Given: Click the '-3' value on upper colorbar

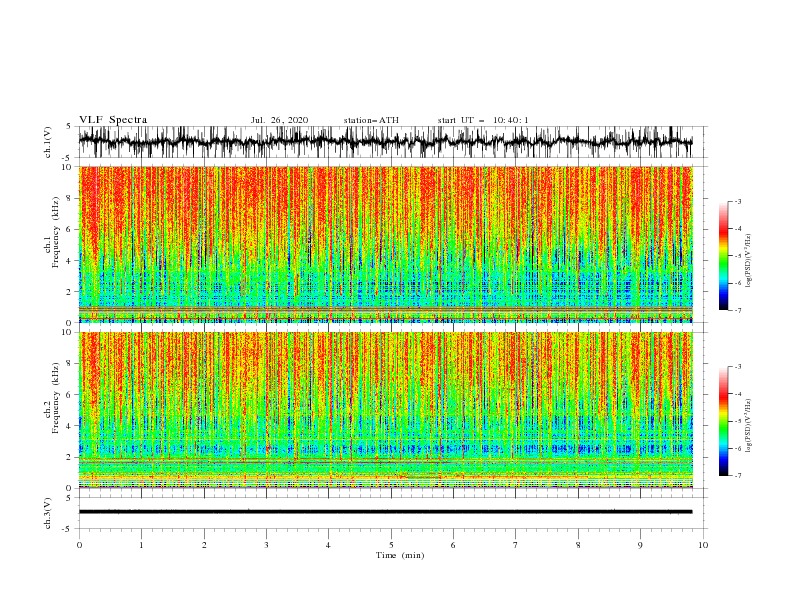Looking at the screenshot, I should 737,201.
